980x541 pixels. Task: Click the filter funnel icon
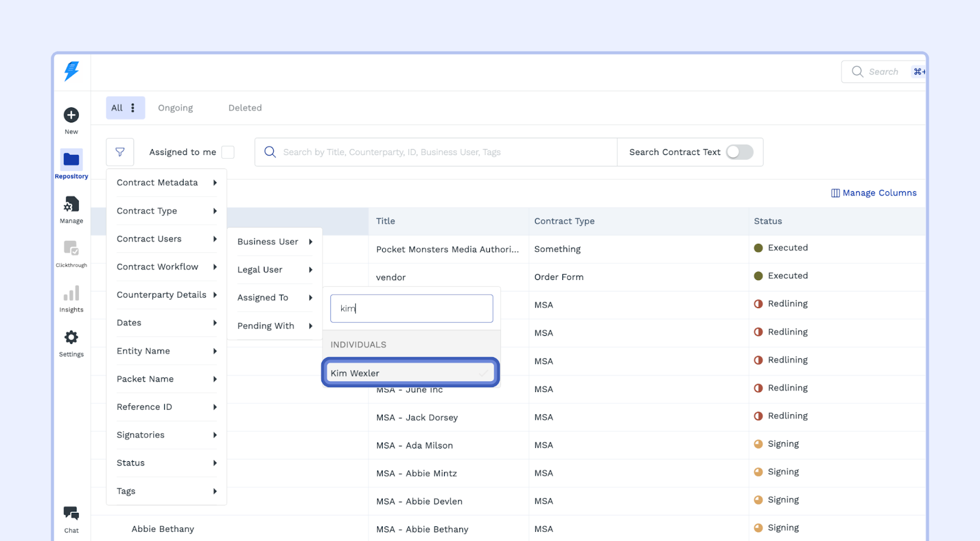(120, 152)
